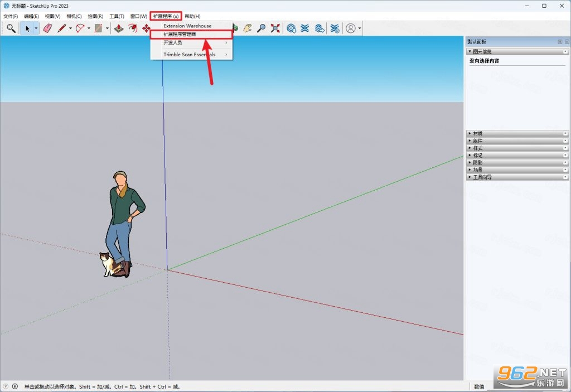Screen dimensions: 571x392
Task: Expand the 场景 panel section
Action: point(470,170)
